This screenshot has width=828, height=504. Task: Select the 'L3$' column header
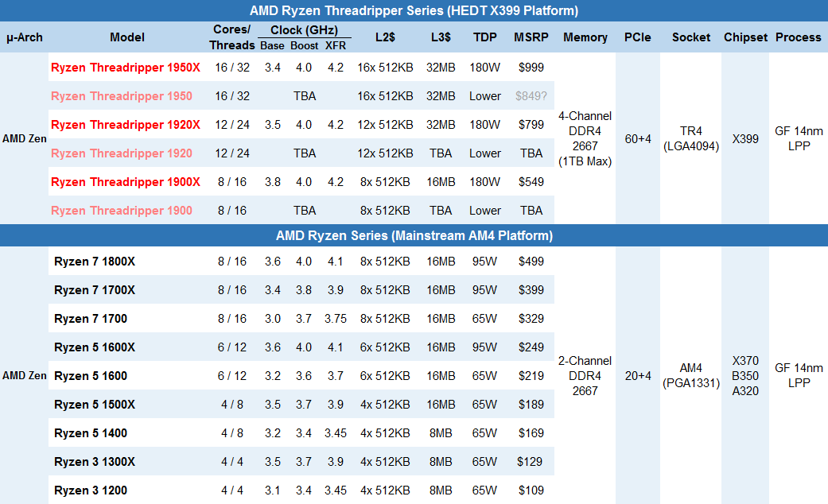[x=441, y=37]
